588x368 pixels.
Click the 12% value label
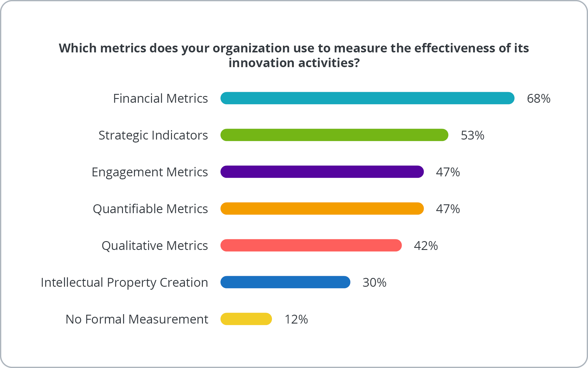[x=296, y=319]
